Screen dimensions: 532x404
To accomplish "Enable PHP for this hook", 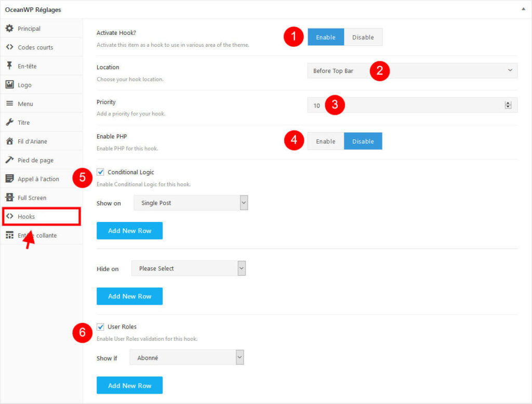I will 326,141.
